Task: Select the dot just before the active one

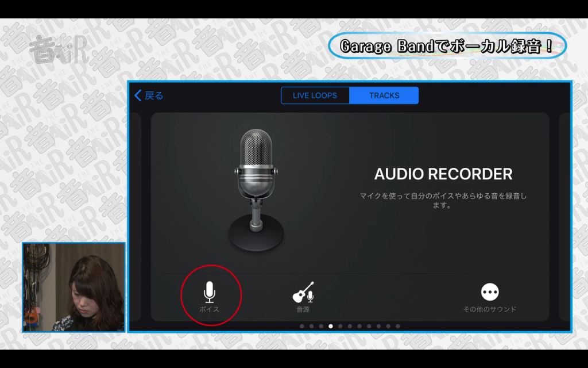Action: pyautogui.click(x=321, y=326)
